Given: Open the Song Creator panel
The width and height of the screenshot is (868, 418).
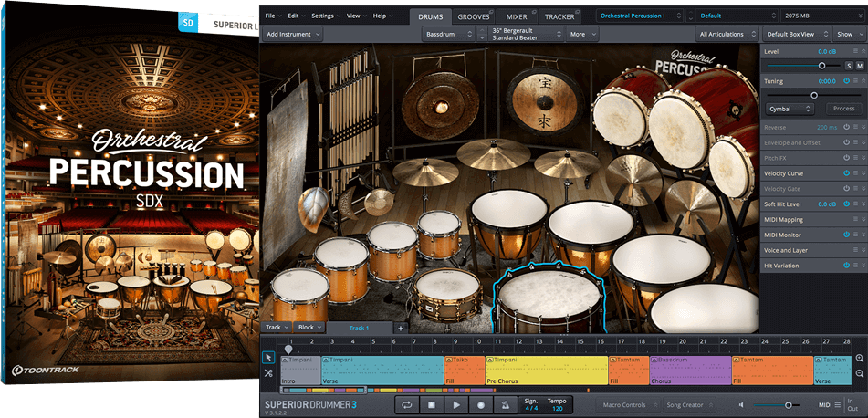Looking at the screenshot, I should (x=688, y=404).
